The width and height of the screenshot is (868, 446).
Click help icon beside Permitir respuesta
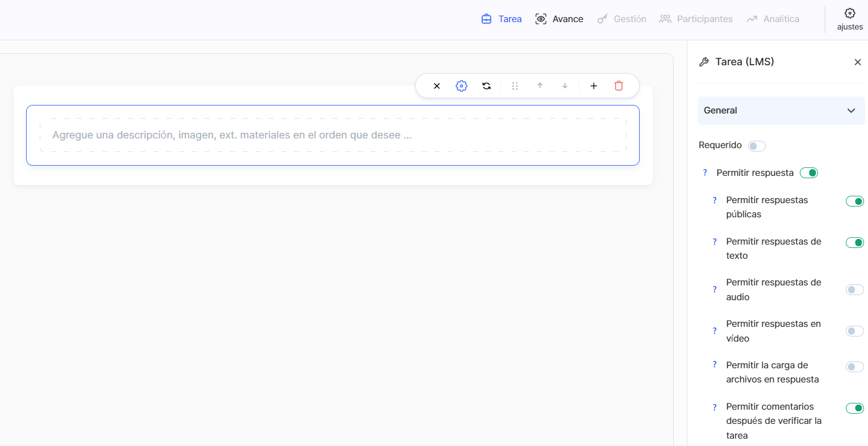coord(705,172)
